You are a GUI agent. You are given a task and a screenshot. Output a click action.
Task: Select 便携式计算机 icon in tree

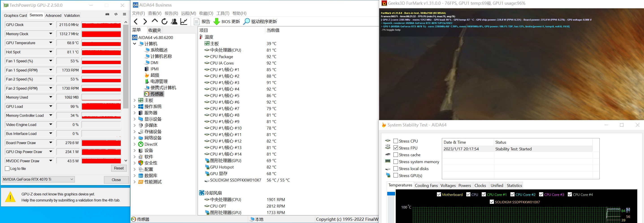147,87
